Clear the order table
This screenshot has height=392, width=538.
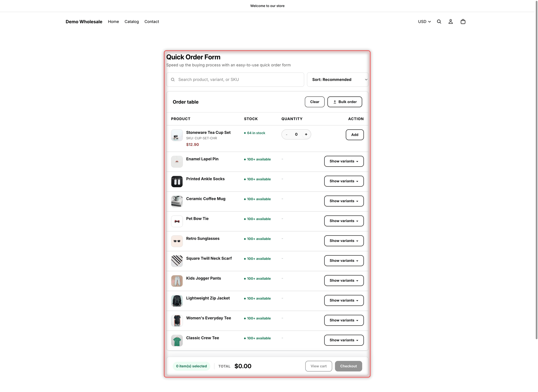314,102
